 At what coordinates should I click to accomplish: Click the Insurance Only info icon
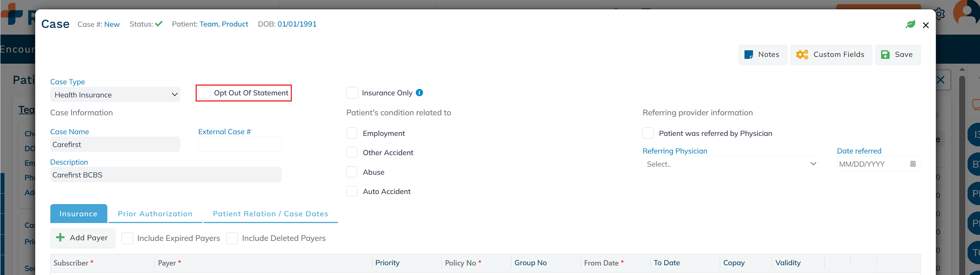pyautogui.click(x=419, y=93)
